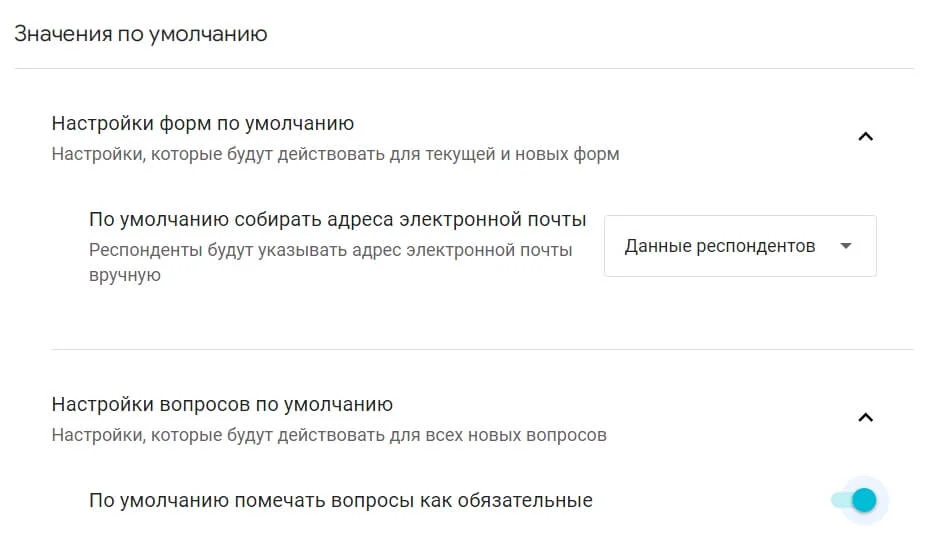Click the subtitle about current and new forms
The image size is (930, 550).
[335, 155]
